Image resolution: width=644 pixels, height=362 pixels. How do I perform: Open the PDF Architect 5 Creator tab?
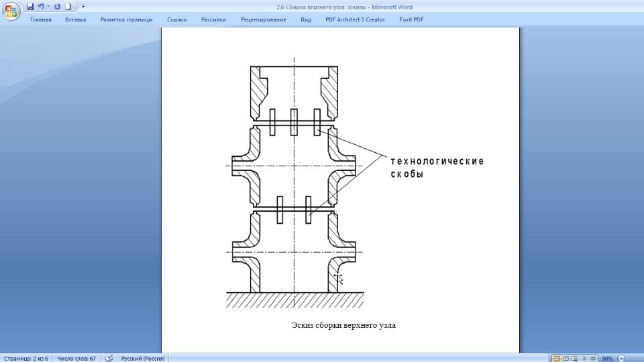(356, 19)
